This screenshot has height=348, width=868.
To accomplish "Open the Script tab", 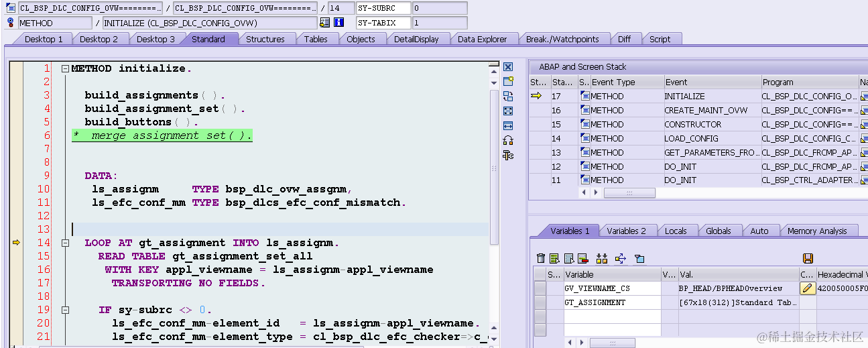I will (x=660, y=39).
